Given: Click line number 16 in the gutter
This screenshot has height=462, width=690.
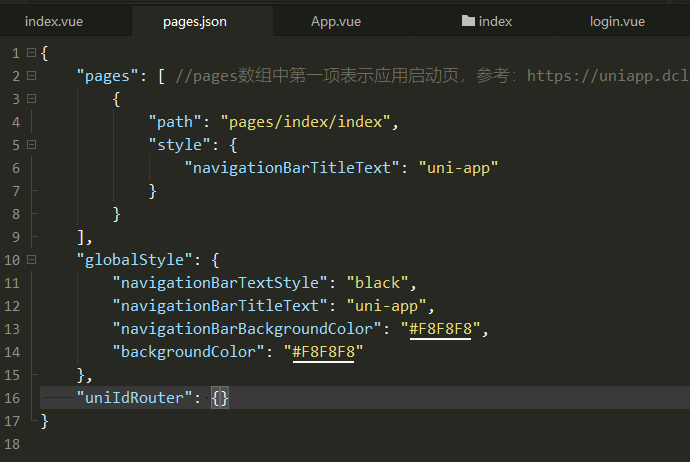Looking at the screenshot, I should pyautogui.click(x=12, y=398).
